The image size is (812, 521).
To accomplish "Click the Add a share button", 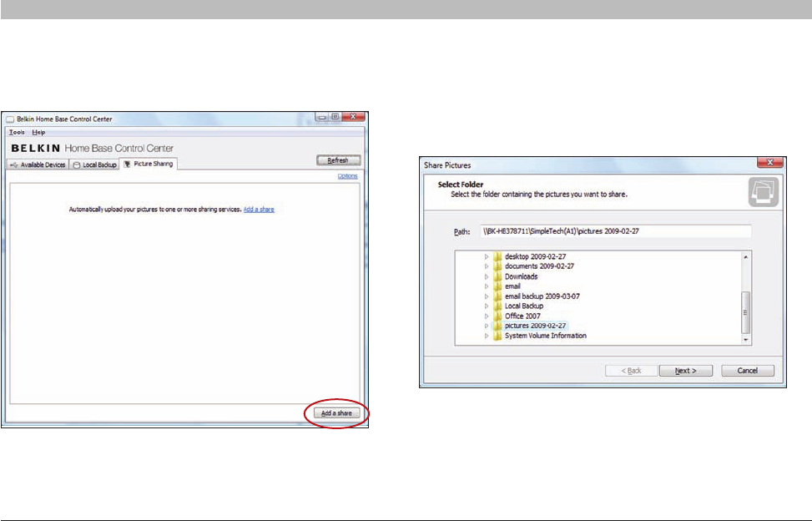I will pos(336,413).
